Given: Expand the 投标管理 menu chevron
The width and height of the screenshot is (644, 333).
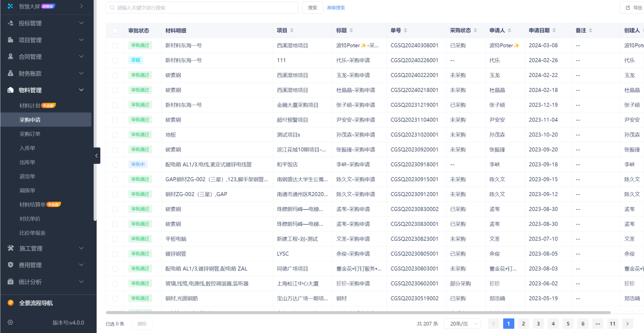Looking at the screenshot, I should pos(81,23).
